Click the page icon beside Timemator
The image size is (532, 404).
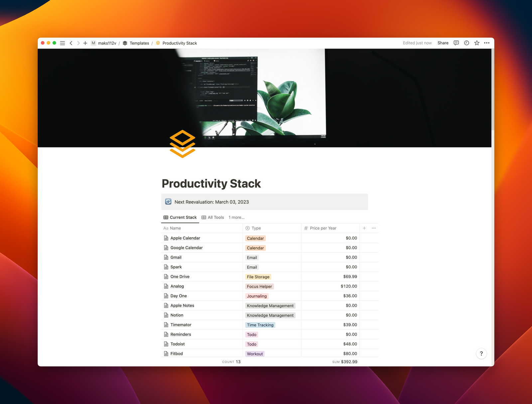click(166, 325)
